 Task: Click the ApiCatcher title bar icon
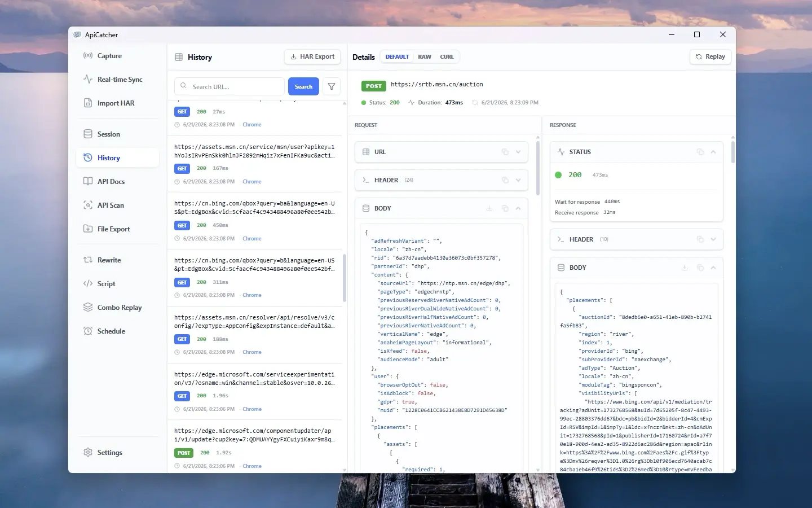pyautogui.click(x=77, y=35)
